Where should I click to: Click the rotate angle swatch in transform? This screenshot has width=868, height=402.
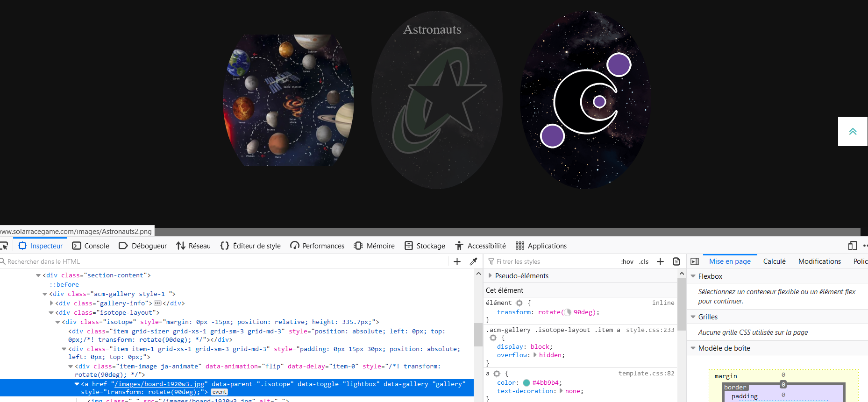(x=568, y=312)
